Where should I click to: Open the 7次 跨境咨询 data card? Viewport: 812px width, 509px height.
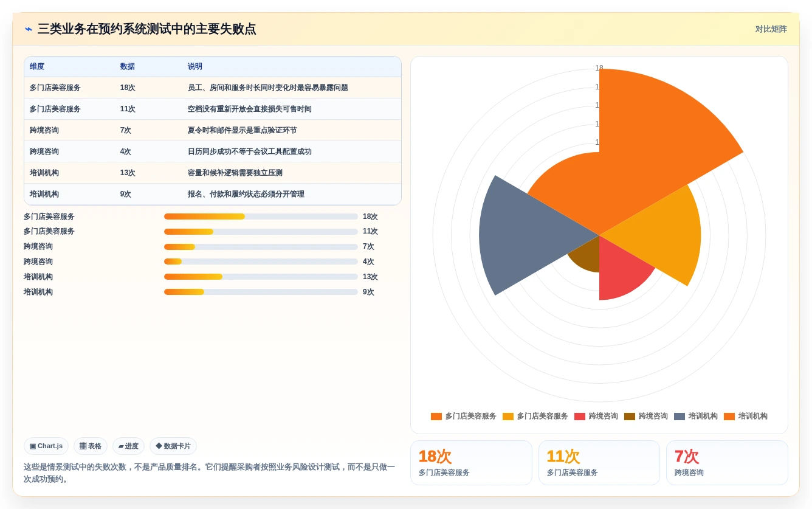[727, 463]
